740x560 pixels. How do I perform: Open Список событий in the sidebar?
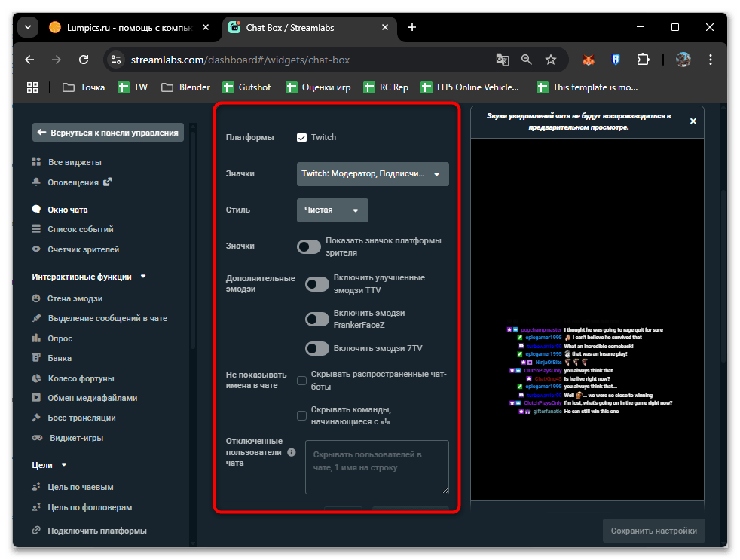[80, 229]
